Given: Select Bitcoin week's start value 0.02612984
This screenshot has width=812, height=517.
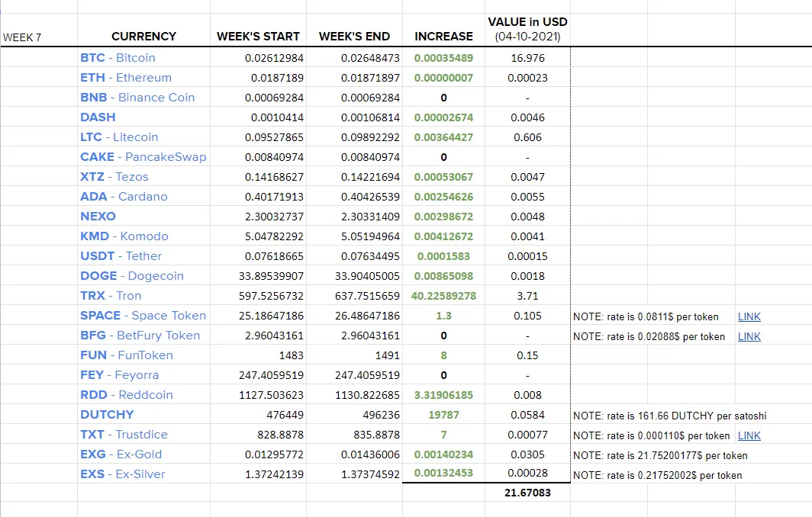Looking at the screenshot, I should (x=258, y=58).
